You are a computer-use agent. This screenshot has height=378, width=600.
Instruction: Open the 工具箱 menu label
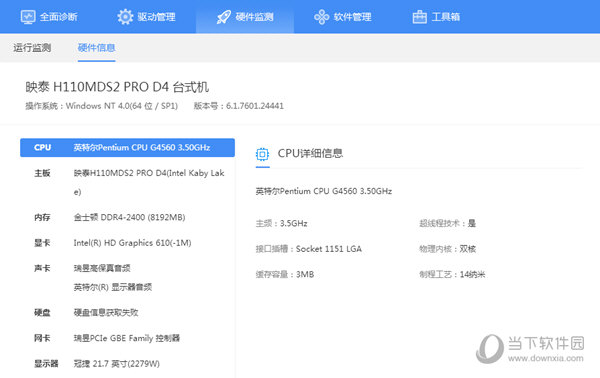click(x=446, y=17)
